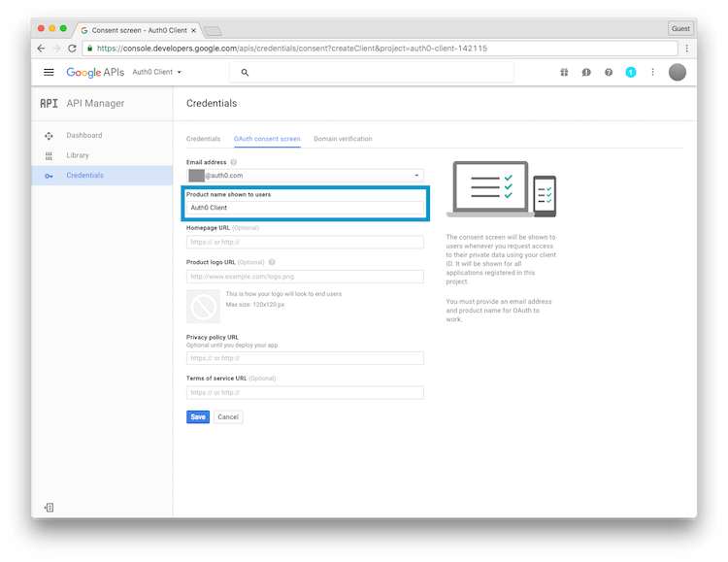The width and height of the screenshot is (728, 562).
Task: Open notifications badge showing 1
Action: (631, 72)
